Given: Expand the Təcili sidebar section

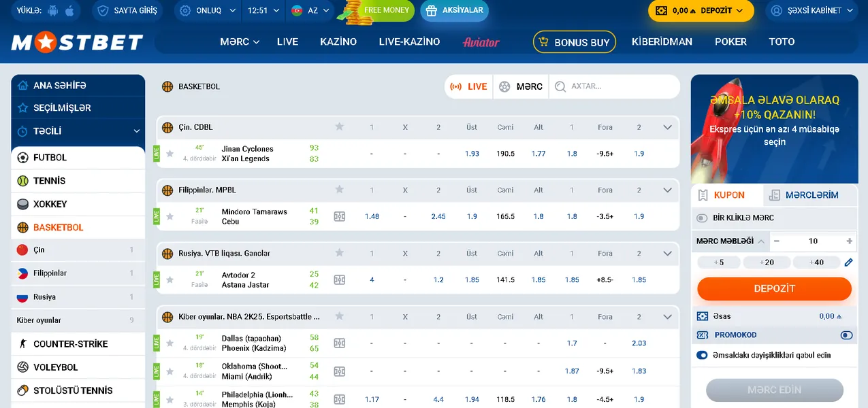Looking at the screenshot, I should [136, 131].
